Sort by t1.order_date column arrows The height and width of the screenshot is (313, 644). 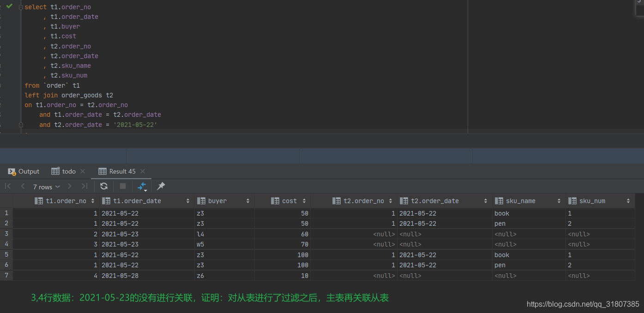click(x=188, y=201)
